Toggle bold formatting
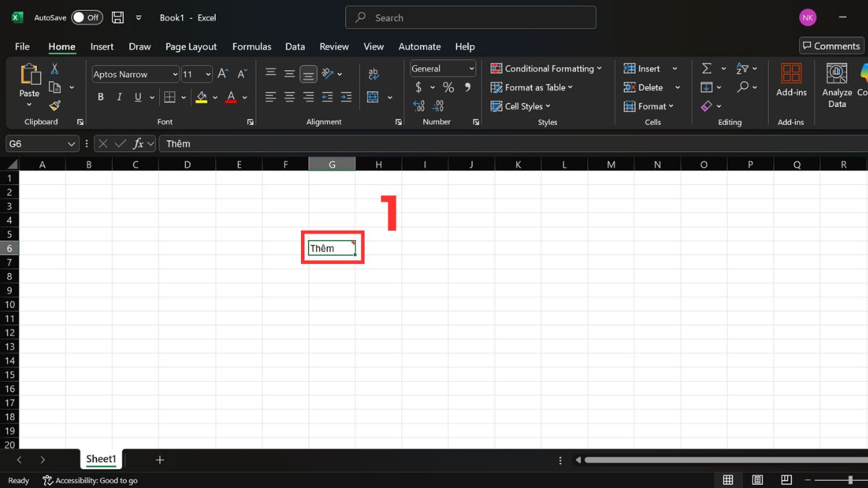868x488 pixels. 101,96
